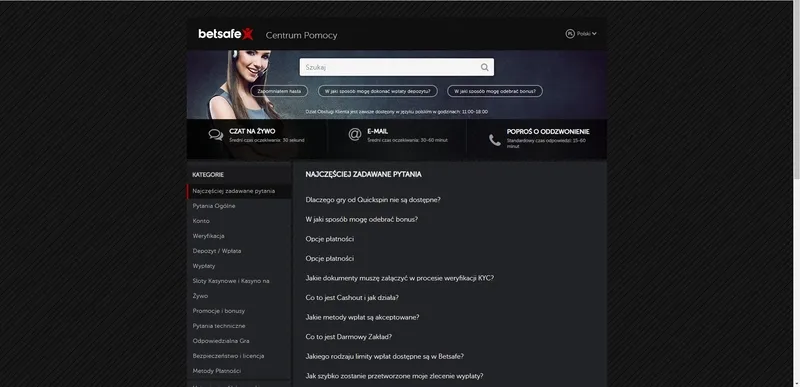
Task: Open 'Co to jest Cashout i jak działa?'
Action: coord(352,297)
